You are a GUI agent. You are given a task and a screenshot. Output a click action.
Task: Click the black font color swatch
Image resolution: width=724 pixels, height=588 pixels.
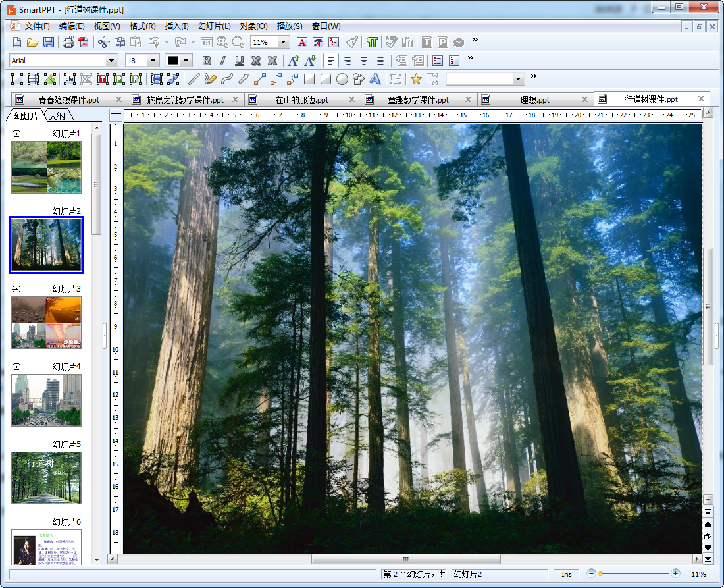pyautogui.click(x=173, y=61)
